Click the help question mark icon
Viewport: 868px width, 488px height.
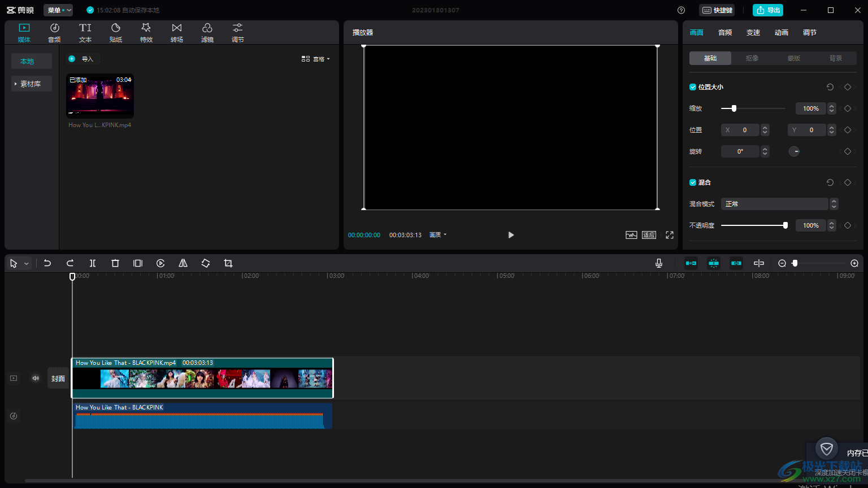click(681, 10)
